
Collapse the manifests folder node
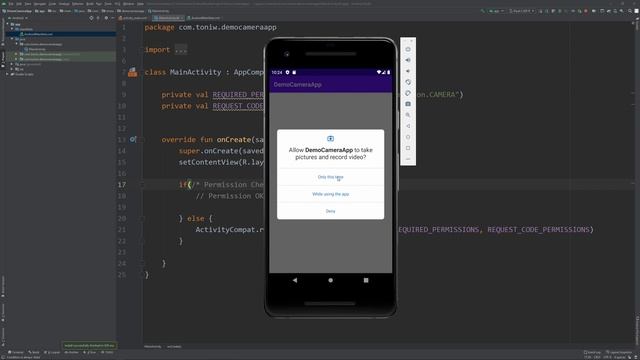(x=12, y=29)
